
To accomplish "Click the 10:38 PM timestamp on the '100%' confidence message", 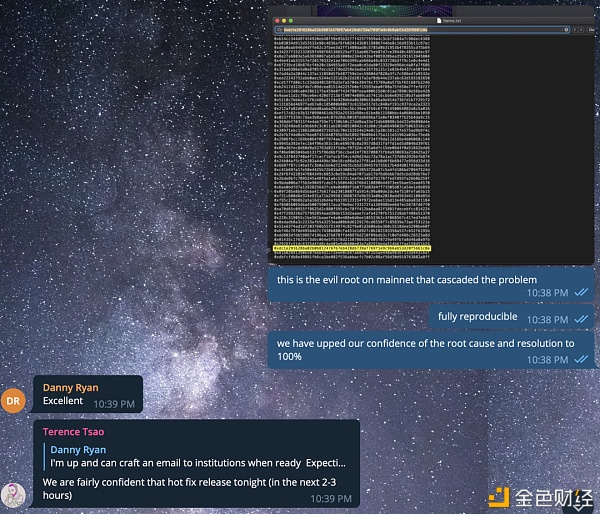I will pos(548,360).
